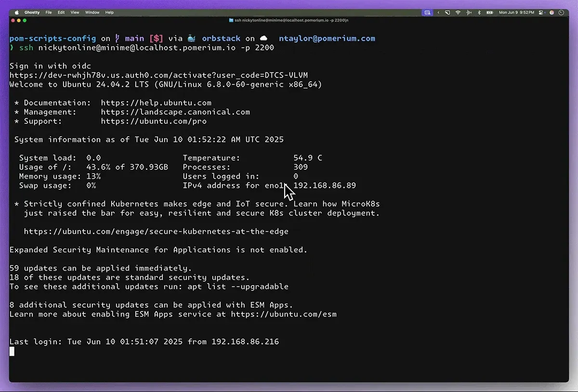Click the Users logged in label

221,176
